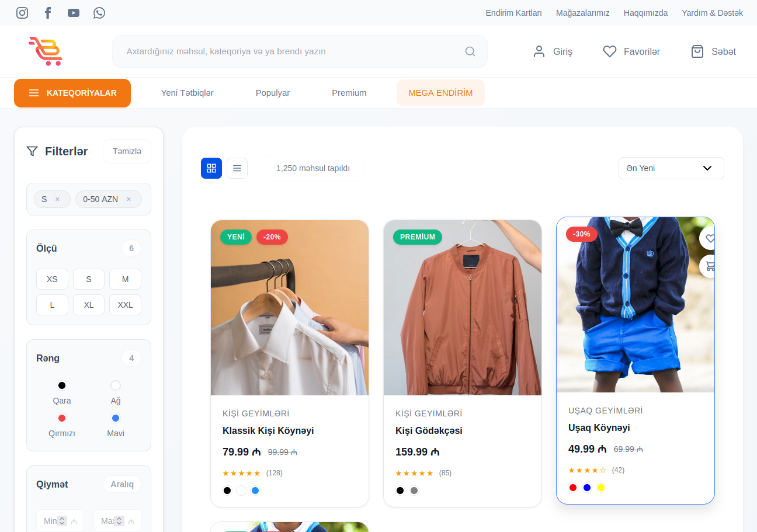Remove the 0-50 AZN filter chip
This screenshot has width=757, height=532.
[x=129, y=199]
